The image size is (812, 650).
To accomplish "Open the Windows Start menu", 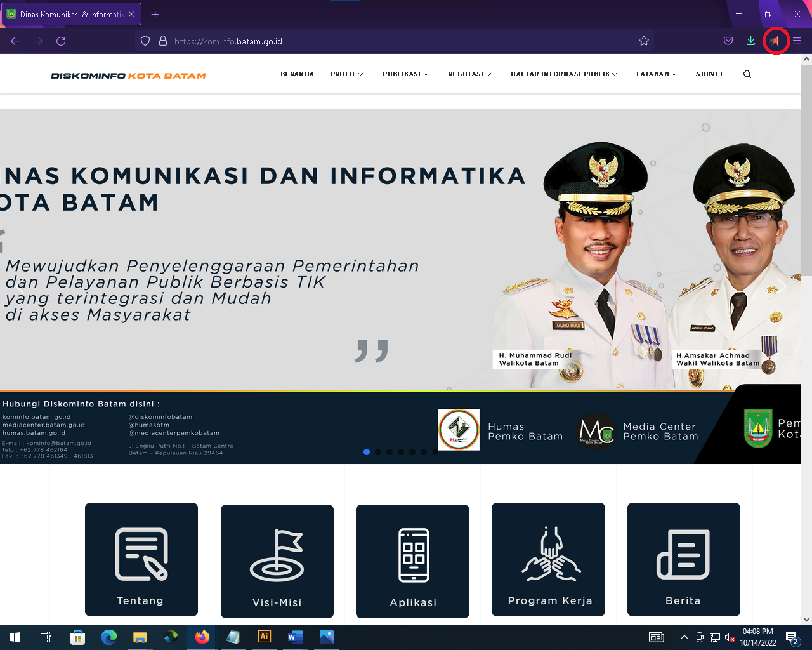I will click(x=15, y=637).
